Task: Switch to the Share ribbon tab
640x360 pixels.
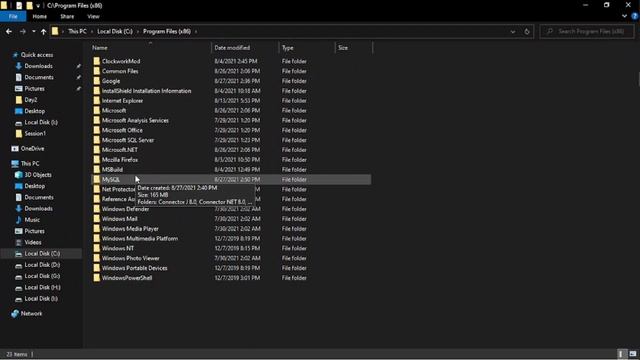Action: (67, 16)
